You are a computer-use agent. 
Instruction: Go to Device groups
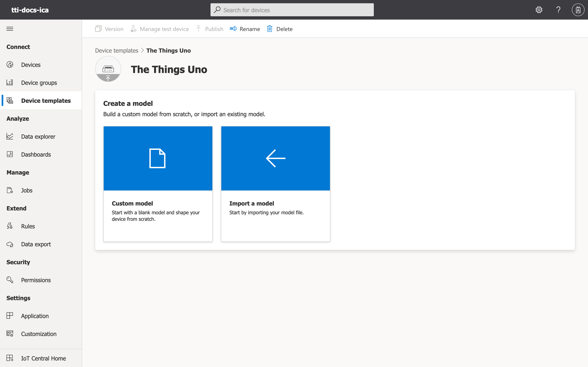[39, 83]
